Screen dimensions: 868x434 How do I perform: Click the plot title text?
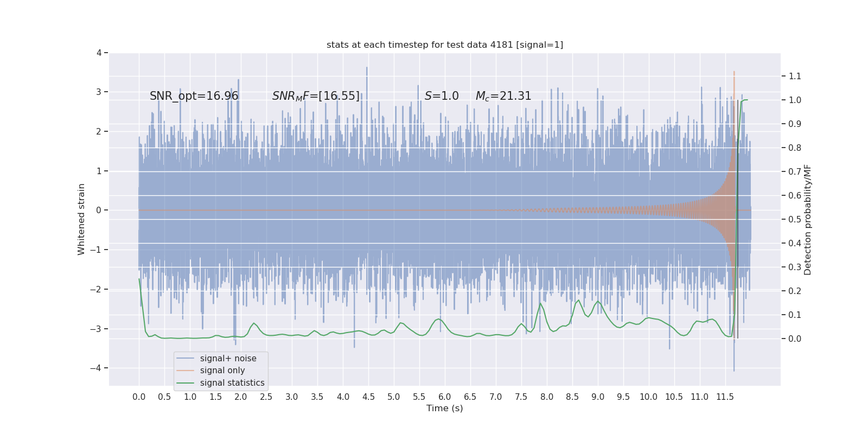[x=445, y=44]
